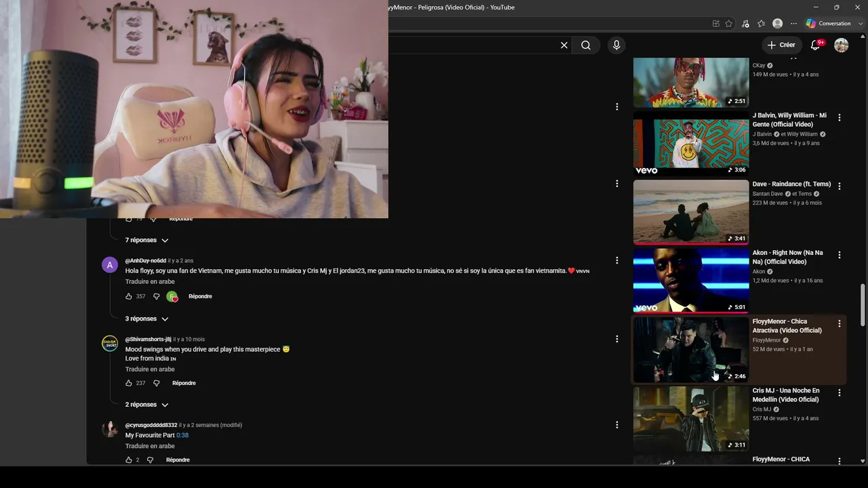Open options menu for AnhDuy-no6dd comment
This screenshot has height=488, width=868.
pyautogui.click(x=617, y=260)
